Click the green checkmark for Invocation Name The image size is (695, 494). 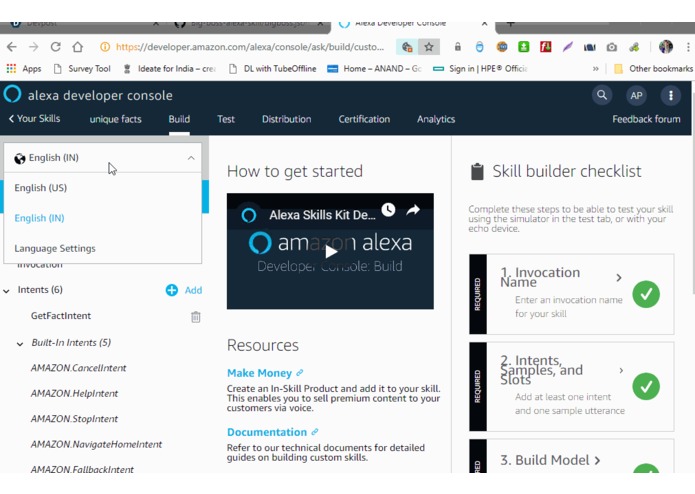tap(646, 294)
